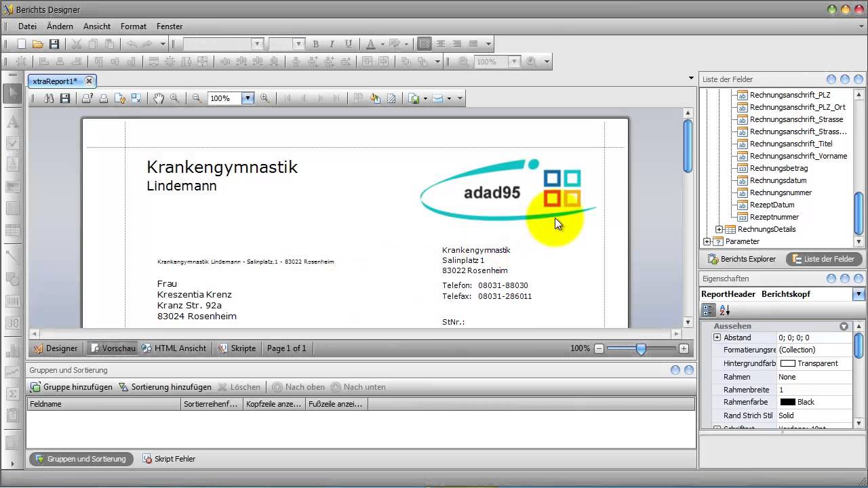Image resolution: width=868 pixels, height=488 pixels.
Task: Open the Format menu
Action: [x=133, y=26]
